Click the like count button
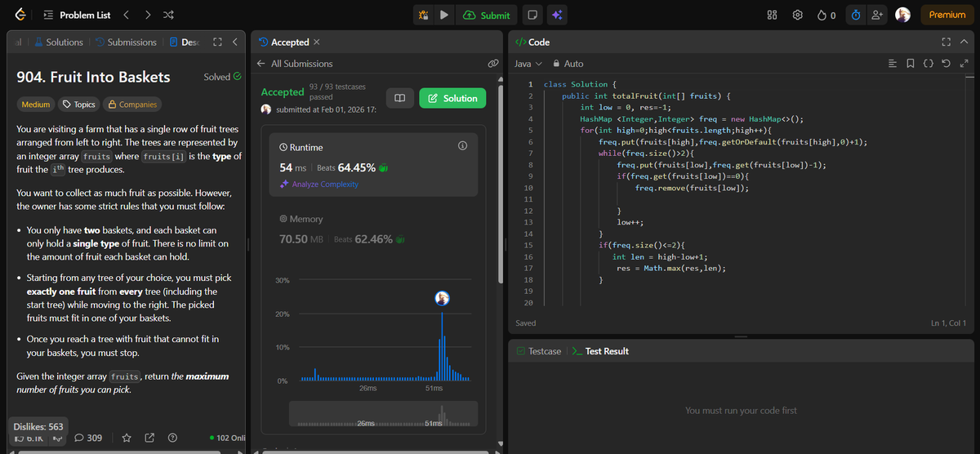 29,438
